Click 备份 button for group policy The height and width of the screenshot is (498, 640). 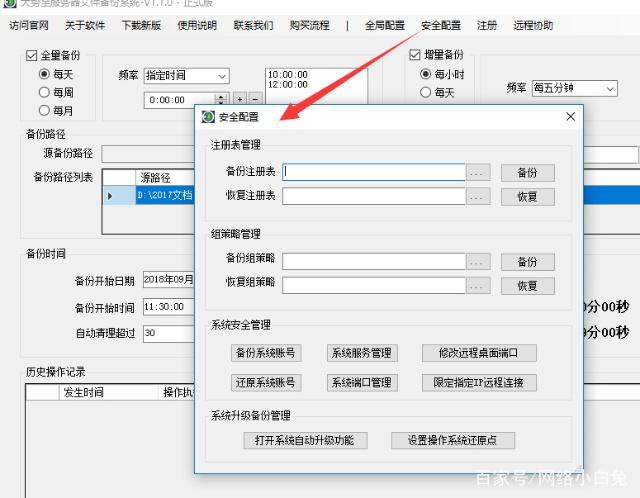point(528,262)
